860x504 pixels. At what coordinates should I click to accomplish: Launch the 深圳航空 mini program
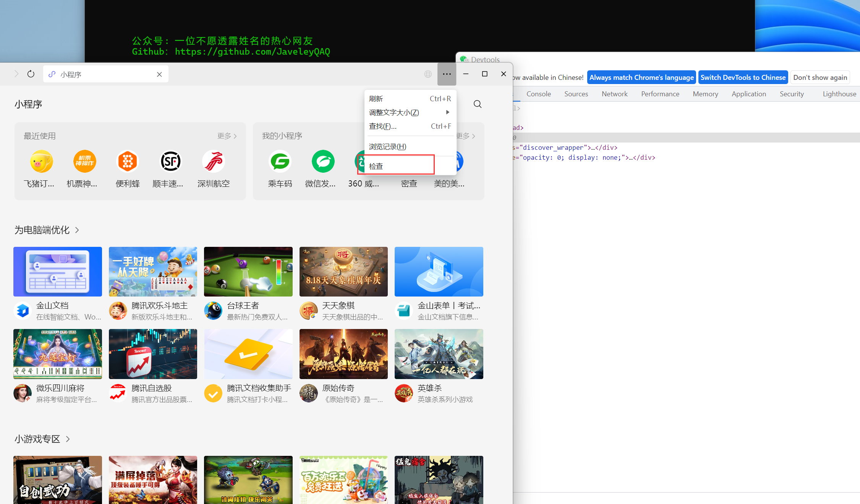(x=213, y=162)
